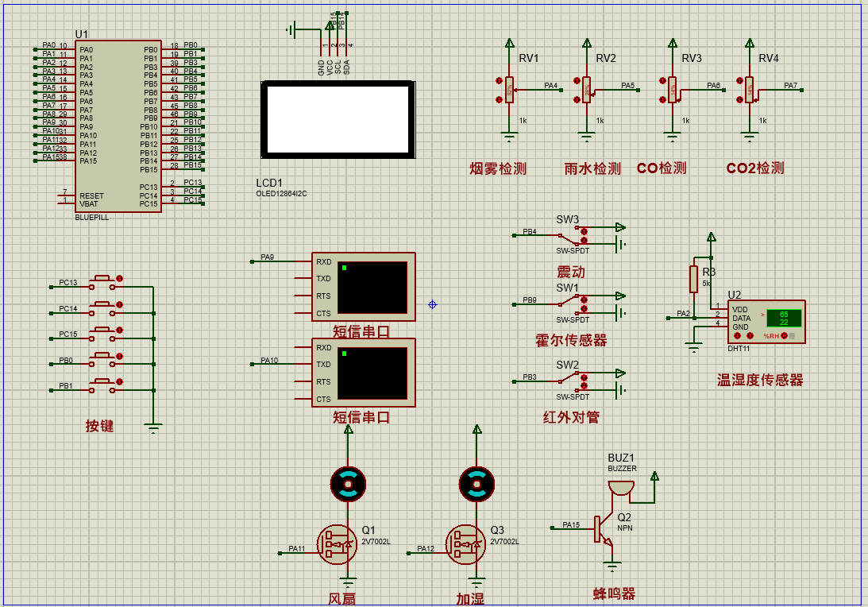Select the humidifier motor above Q3
868x607 pixels.
click(x=476, y=484)
